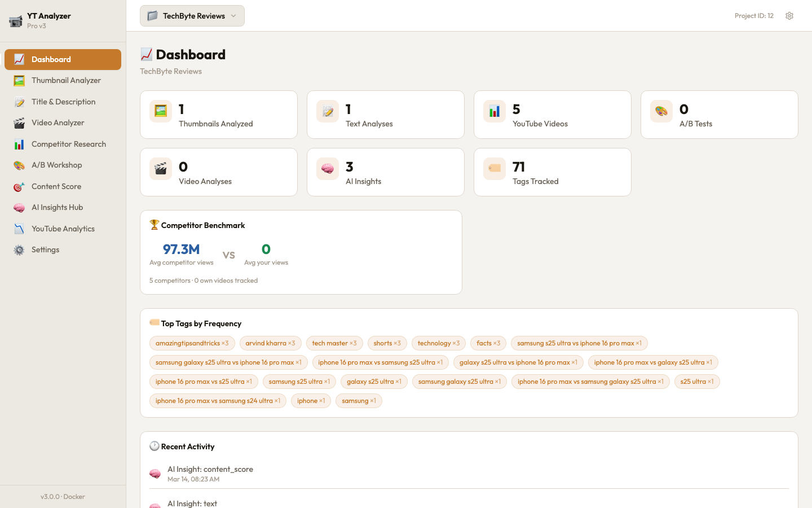Click the 5 YouTube Videos count
812x508 pixels.
point(517,109)
